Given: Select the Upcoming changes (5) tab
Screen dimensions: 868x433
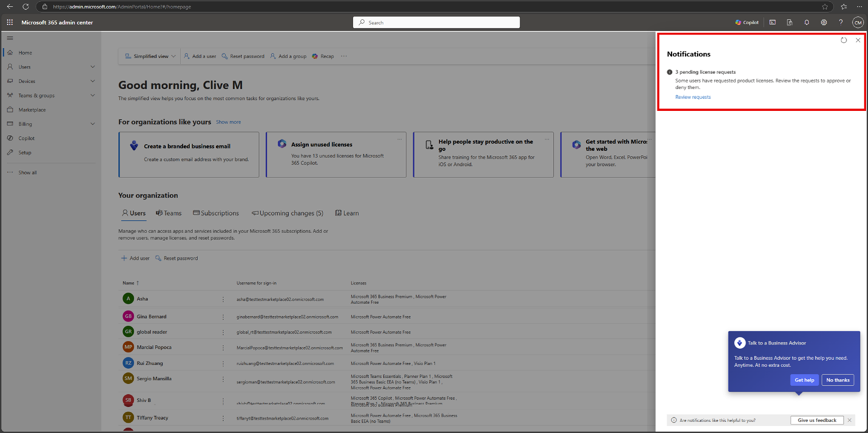Looking at the screenshot, I should [x=287, y=213].
